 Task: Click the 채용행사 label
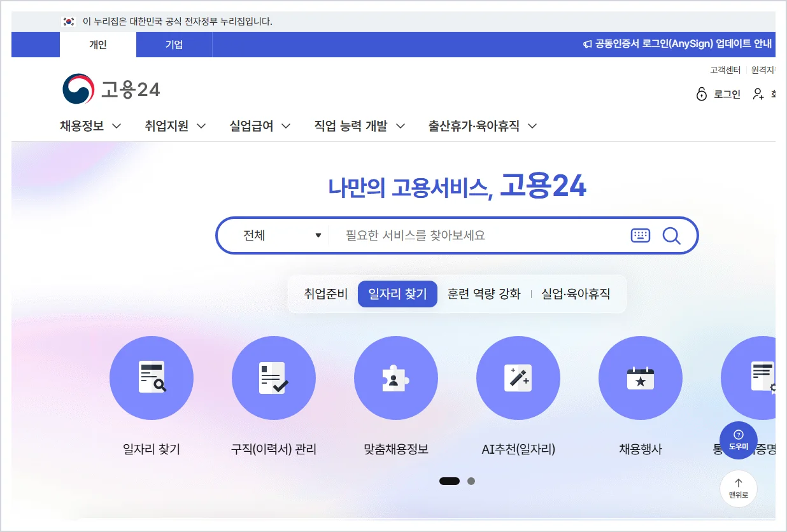pyautogui.click(x=641, y=449)
